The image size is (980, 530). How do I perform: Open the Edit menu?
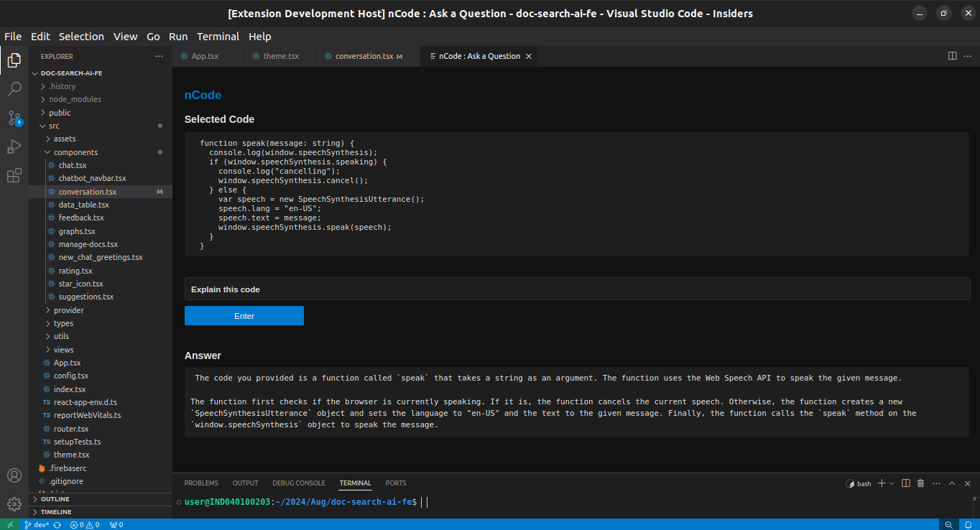click(x=40, y=37)
